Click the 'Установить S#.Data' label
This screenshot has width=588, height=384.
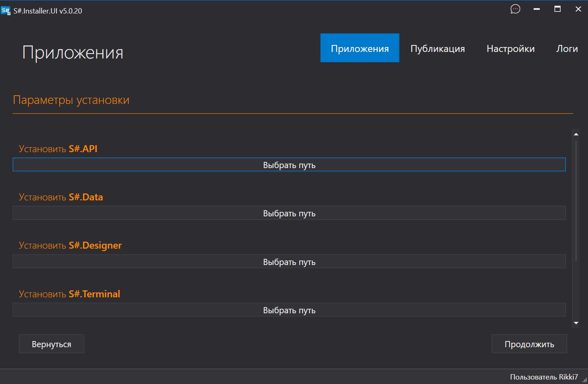tap(61, 197)
